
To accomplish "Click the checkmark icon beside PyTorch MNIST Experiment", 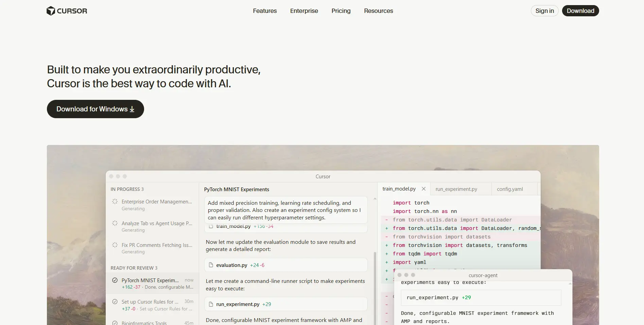I will coord(115,280).
